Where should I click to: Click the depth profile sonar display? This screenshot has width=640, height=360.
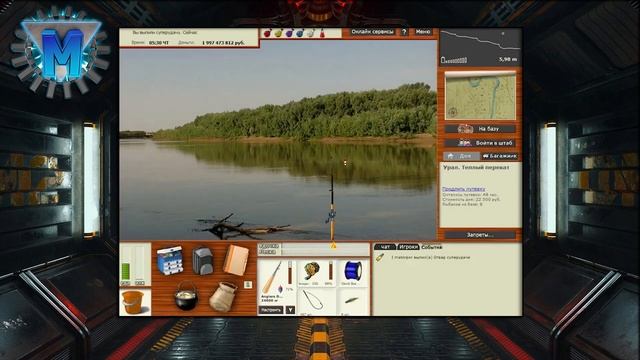[480, 47]
